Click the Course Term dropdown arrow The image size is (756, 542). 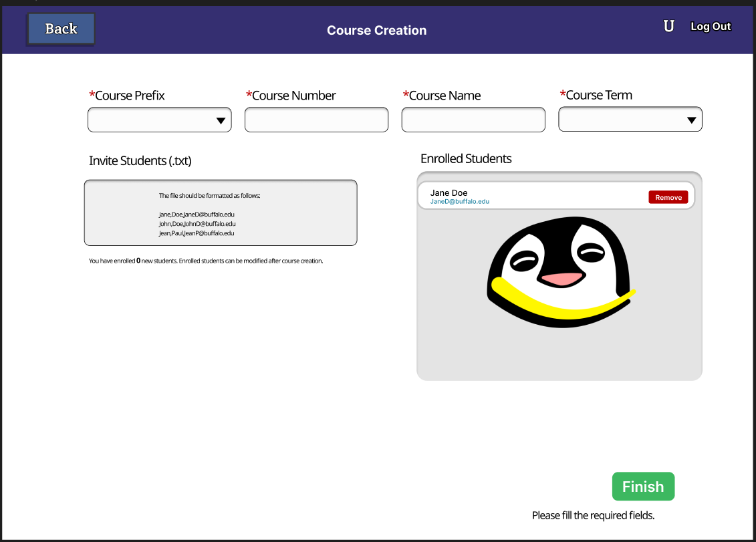[x=691, y=120]
